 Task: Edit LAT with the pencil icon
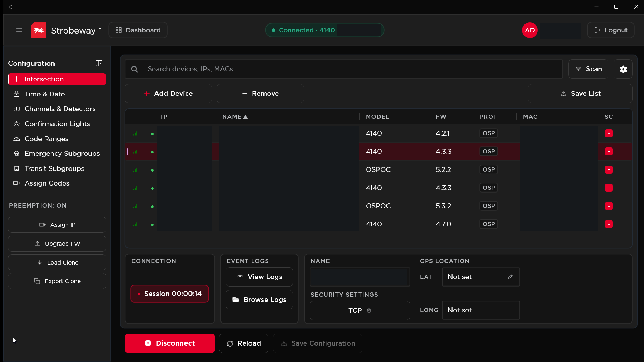pos(510,277)
